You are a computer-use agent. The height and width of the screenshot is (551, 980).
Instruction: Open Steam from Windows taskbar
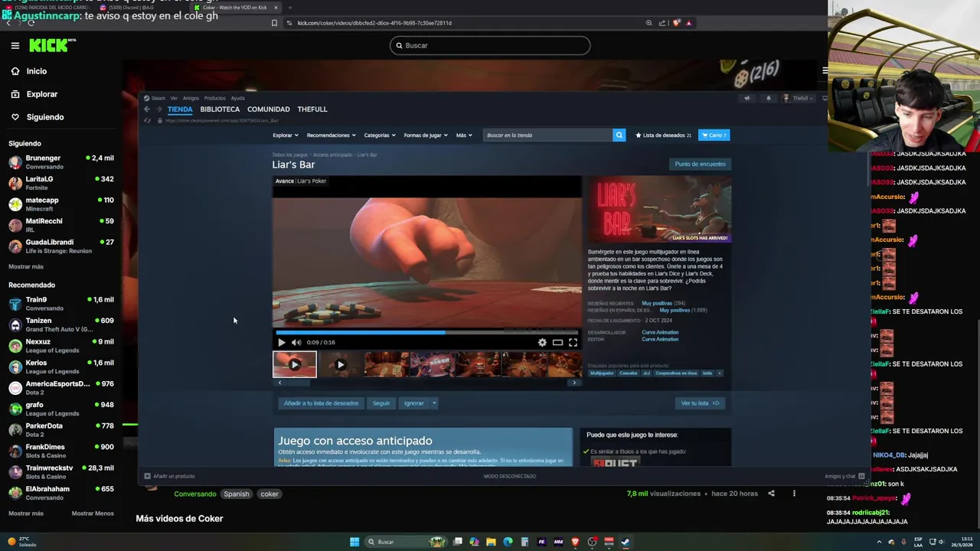626,542
